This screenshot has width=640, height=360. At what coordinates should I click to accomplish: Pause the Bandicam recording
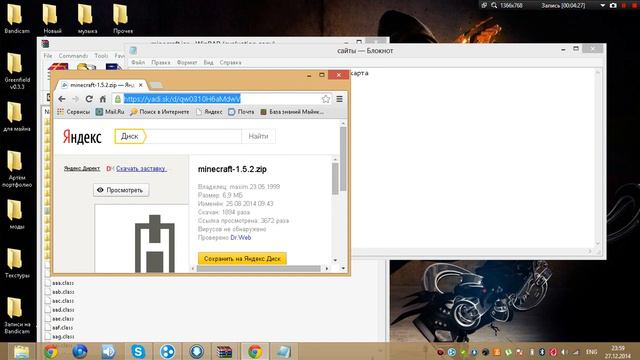tap(624, 5)
